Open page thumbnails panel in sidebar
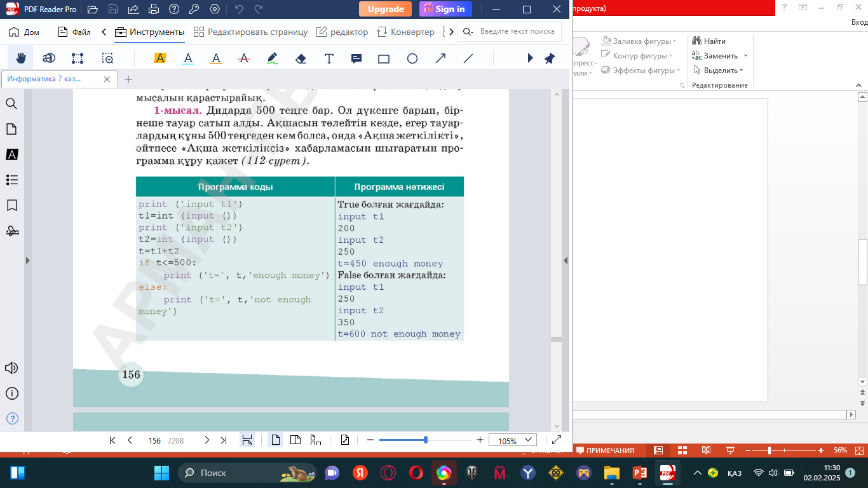 tap(11, 129)
